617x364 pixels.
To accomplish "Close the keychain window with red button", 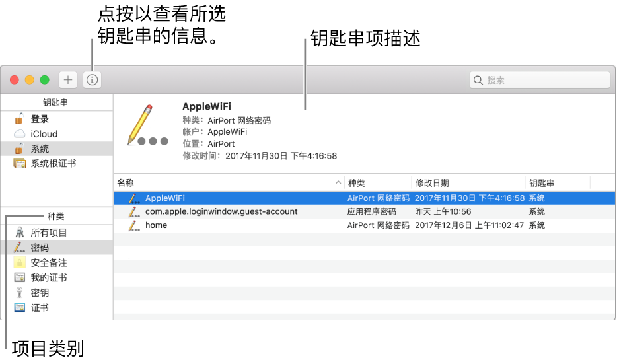I will [14, 80].
